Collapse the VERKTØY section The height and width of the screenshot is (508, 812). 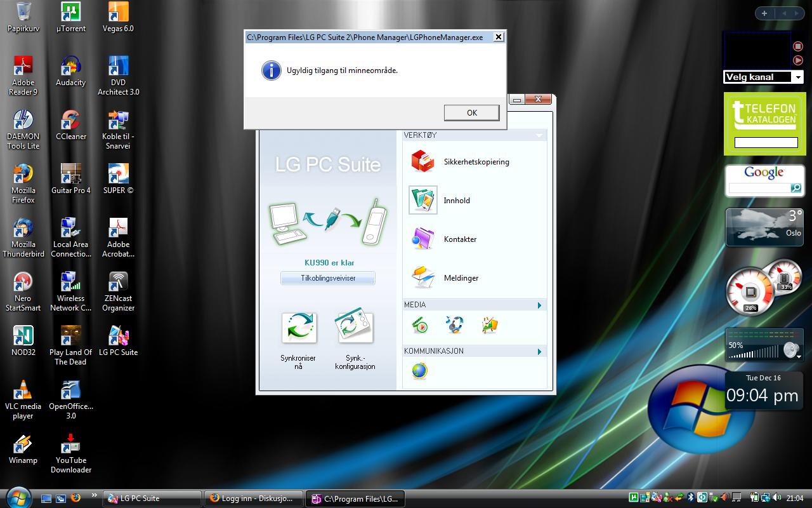click(539, 135)
